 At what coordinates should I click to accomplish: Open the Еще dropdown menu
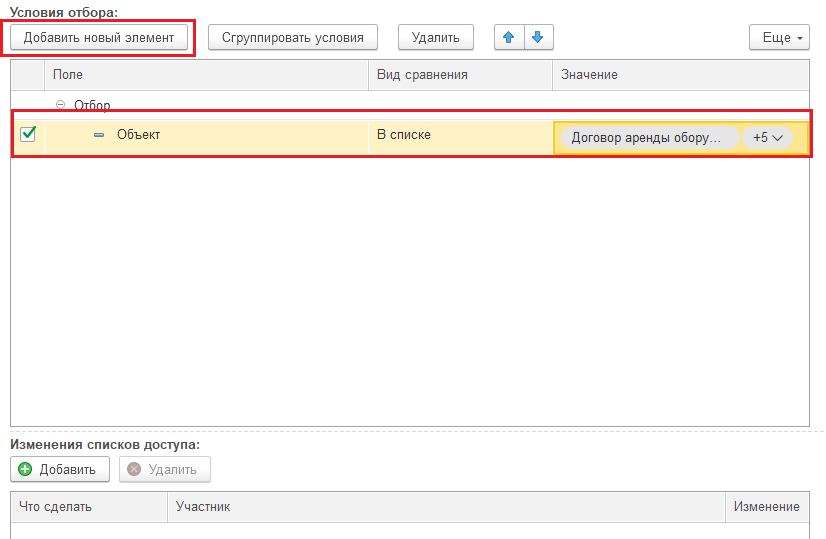point(778,38)
